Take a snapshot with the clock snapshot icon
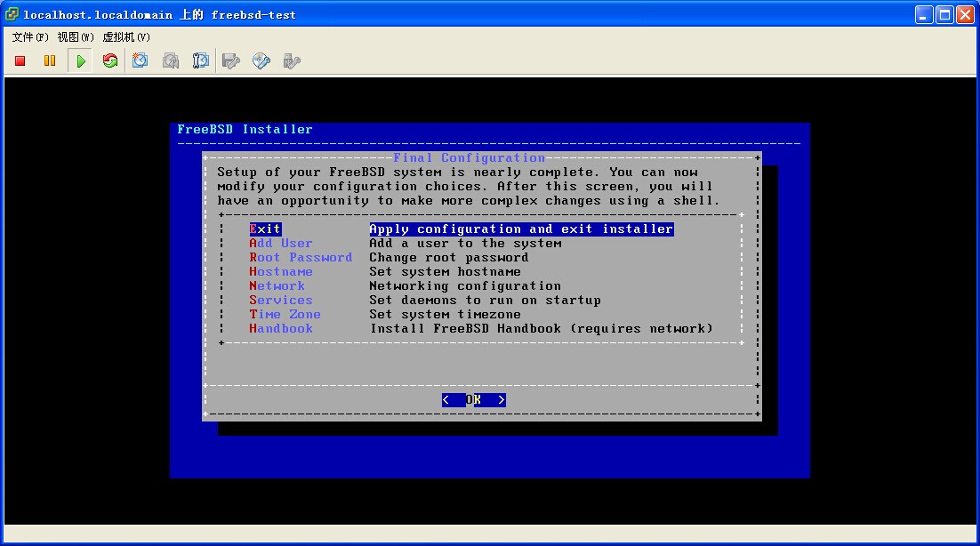 (x=141, y=60)
